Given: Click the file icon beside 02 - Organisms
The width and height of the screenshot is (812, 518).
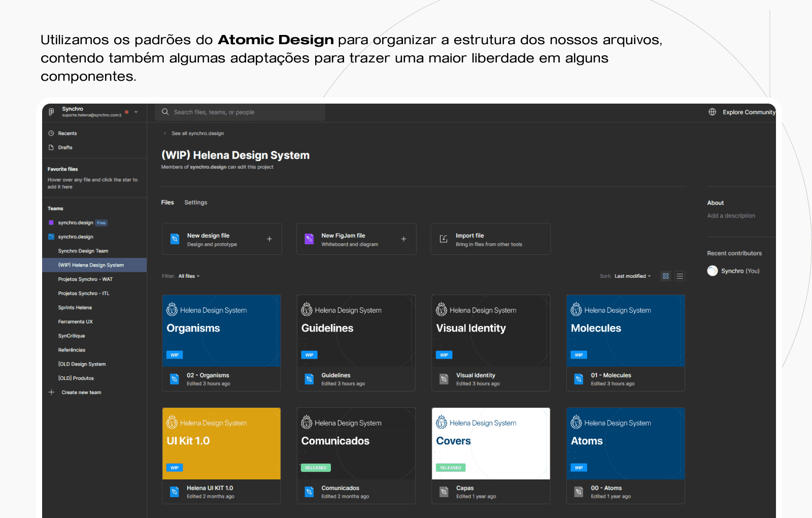Looking at the screenshot, I should coord(175,379).
